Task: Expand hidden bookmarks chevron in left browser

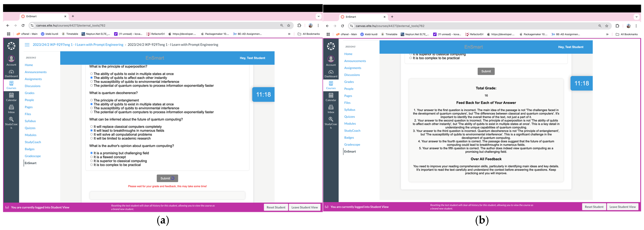Action: 289,34
